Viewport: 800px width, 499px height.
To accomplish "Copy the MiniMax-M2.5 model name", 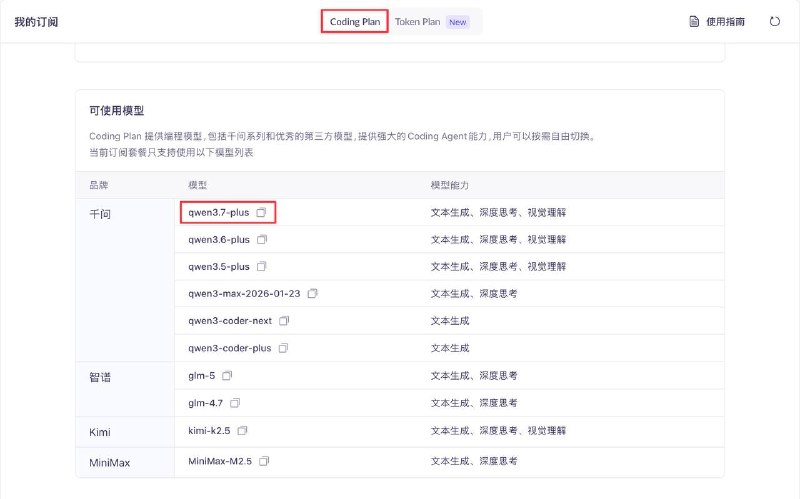I will click(264, 461).
